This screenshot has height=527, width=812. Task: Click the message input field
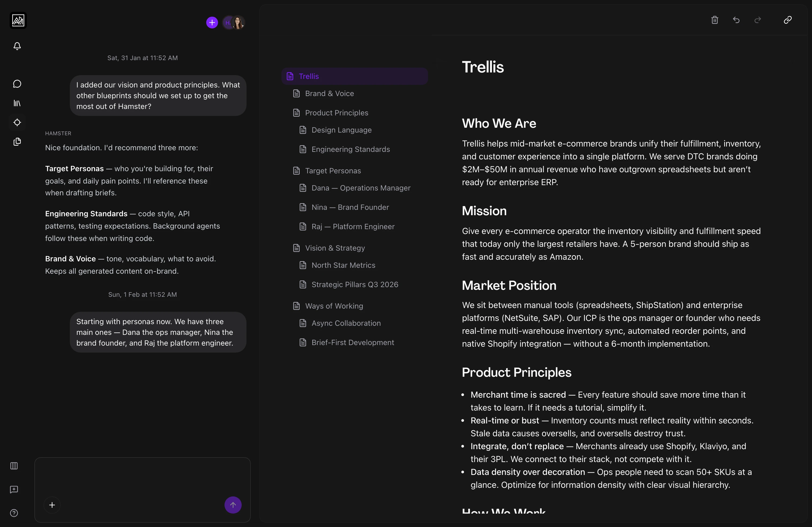(142, 477)
